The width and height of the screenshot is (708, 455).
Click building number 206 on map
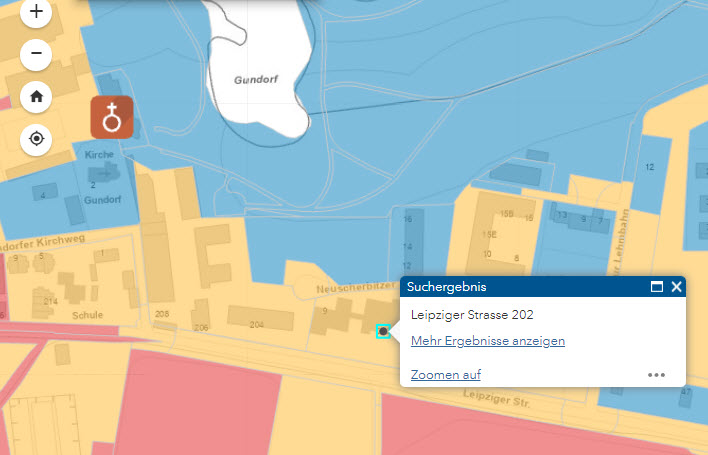(201, 328)
